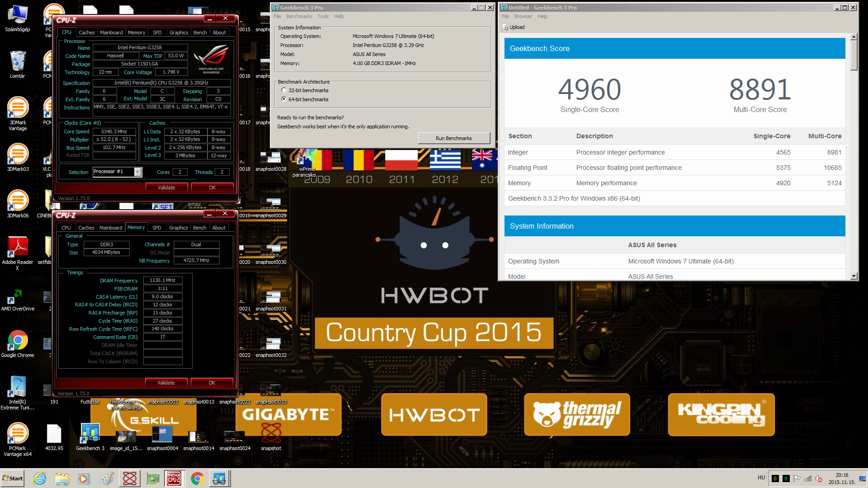The height and width of the screenshot is (488, 868).
Task: Open Internet Explorer from the taskbar
Action: [x=40, y=479]
